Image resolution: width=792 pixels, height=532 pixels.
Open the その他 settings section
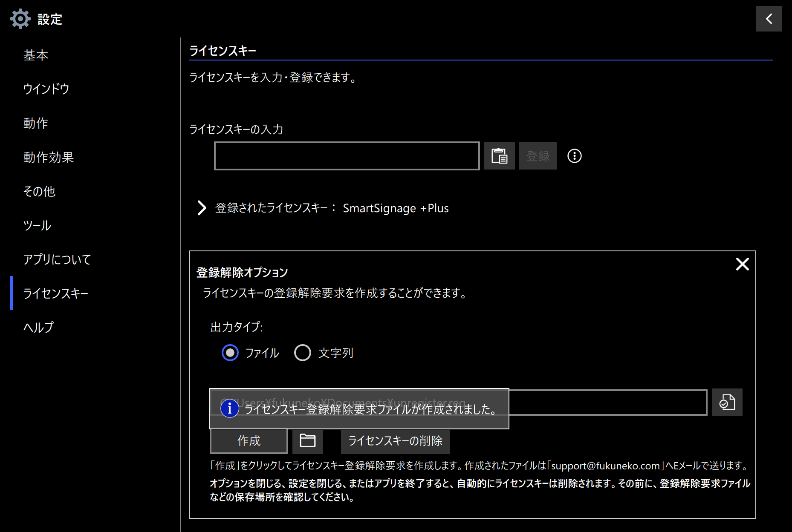point(39,191)
